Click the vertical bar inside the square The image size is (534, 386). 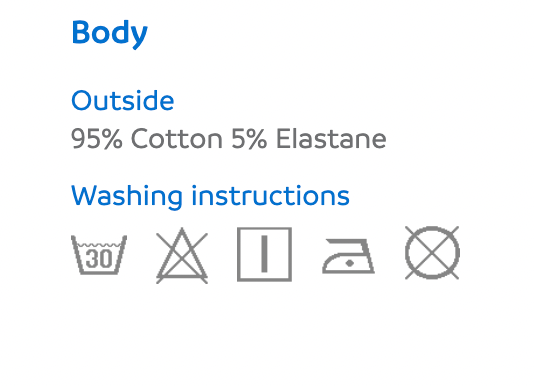pos(264,254)
